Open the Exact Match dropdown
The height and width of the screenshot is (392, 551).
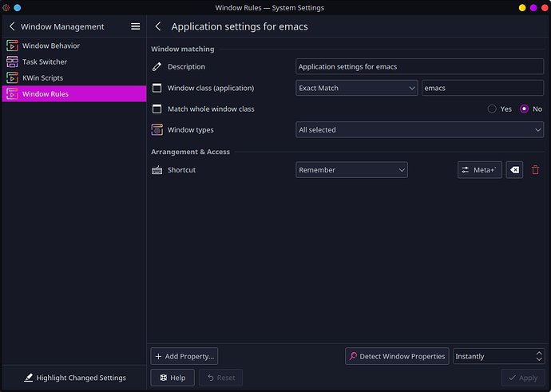[x=357, y=88]
